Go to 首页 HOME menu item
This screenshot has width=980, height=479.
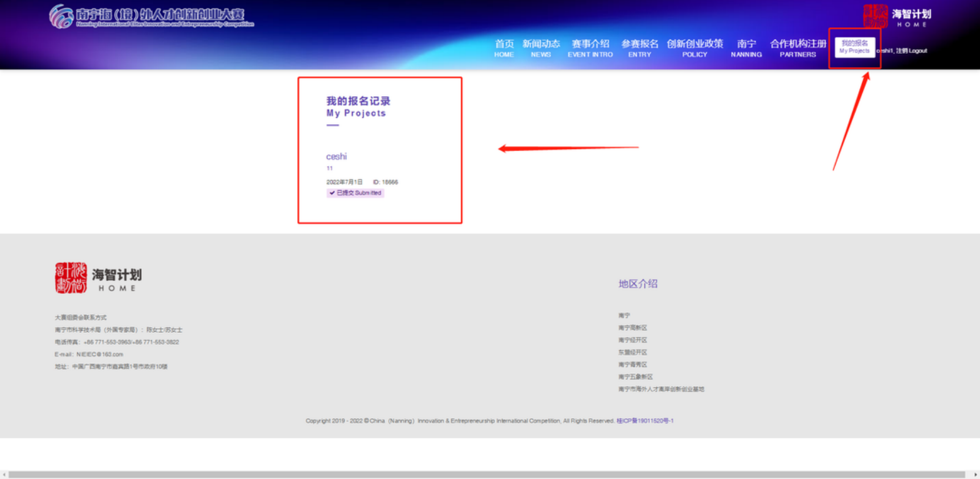[504, 48]
